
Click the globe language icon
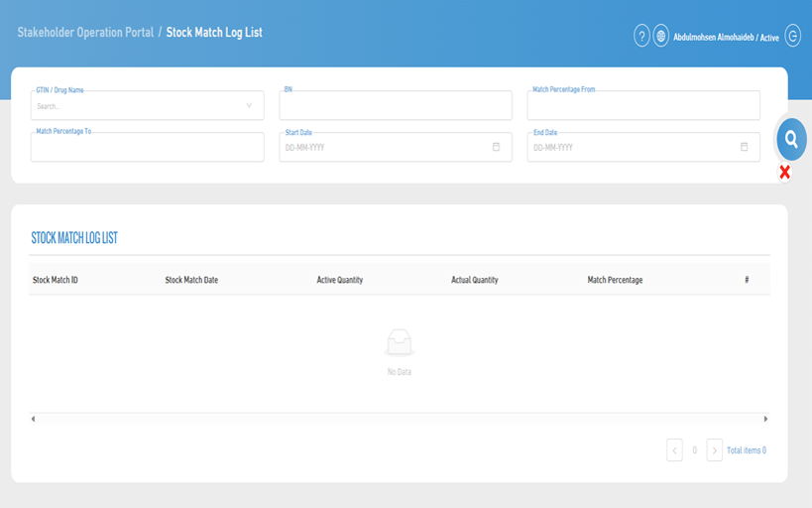pos(660,37)
